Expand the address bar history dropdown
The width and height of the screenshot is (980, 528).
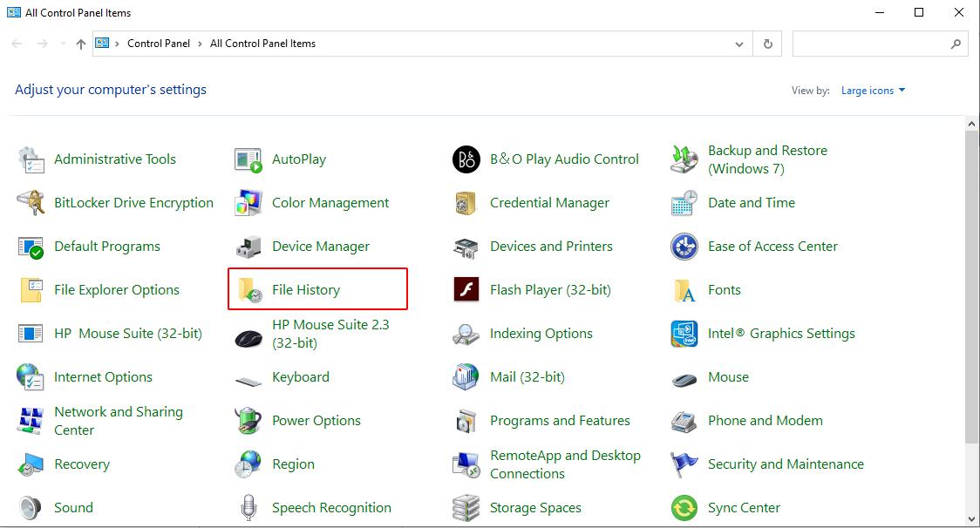coord(739,44)
